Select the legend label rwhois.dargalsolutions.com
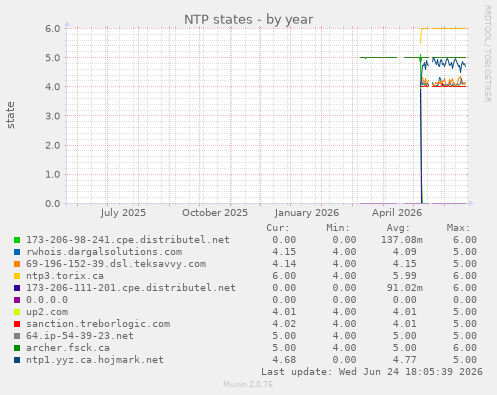The width and height of the screenshot is (497, 395). coord(104,252)
